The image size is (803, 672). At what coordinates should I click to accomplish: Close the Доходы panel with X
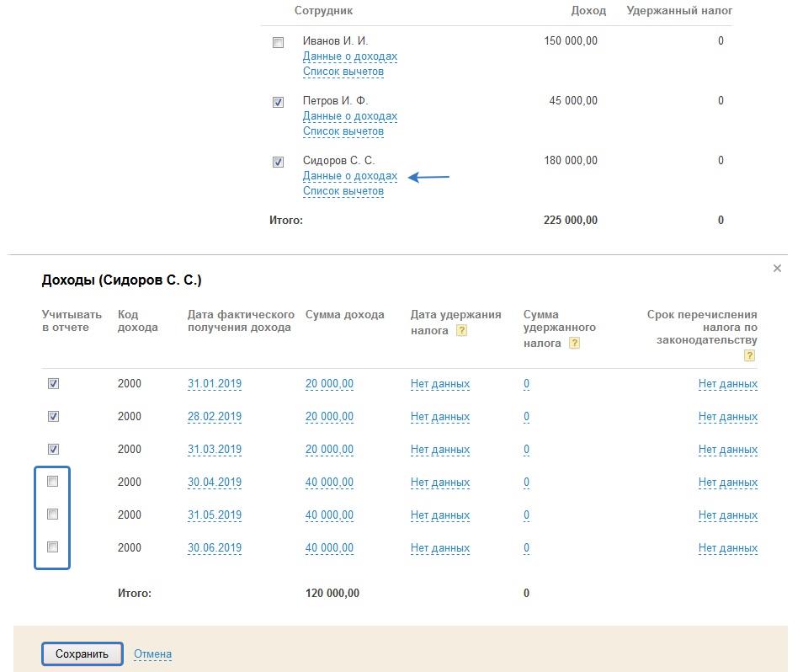[777, 268]
